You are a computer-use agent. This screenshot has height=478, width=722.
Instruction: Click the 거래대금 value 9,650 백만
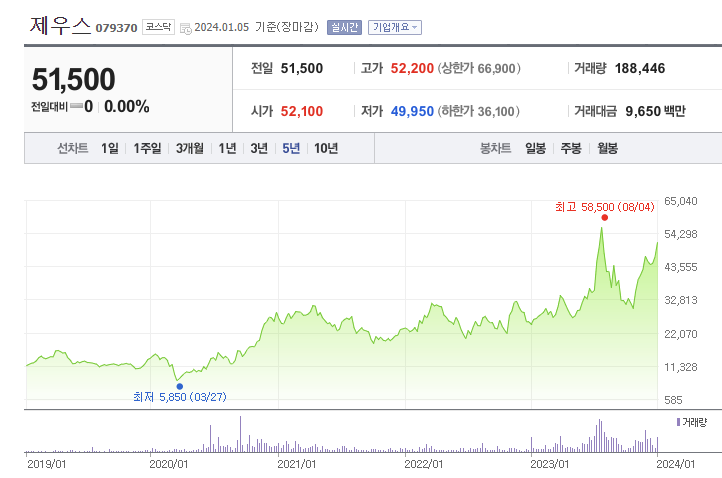[655, 111]
